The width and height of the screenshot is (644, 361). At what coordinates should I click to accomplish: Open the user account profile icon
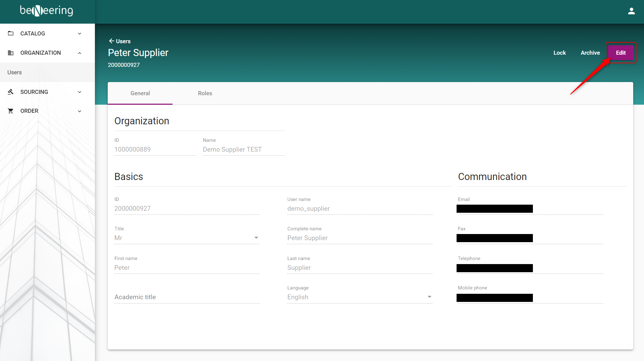[631, 11]
